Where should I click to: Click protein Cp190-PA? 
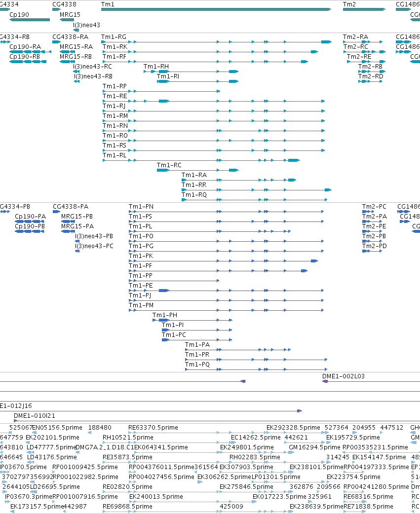click(x=30, y=221)
